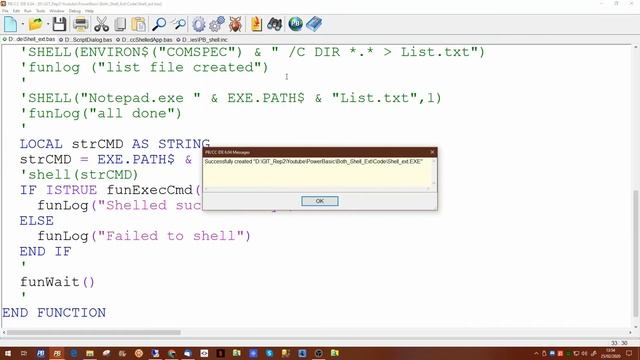This screenshot has height=360, width=640.
Task: Click the Open Folder toolbar icon
Action: 36,24
